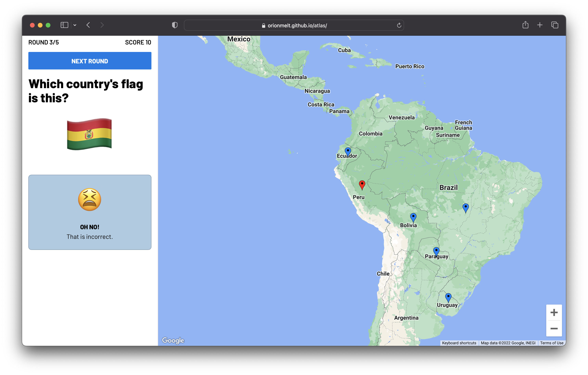588x375 pixels.
Task: Reload the page with refresh icon
Action: [399, 25]
